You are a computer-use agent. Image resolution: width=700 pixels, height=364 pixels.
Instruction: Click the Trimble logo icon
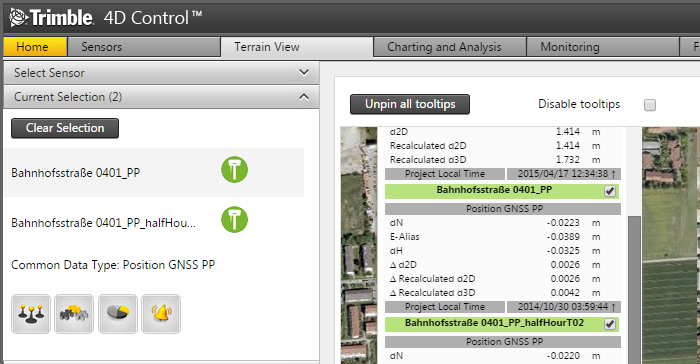click(x=19, y=17)
